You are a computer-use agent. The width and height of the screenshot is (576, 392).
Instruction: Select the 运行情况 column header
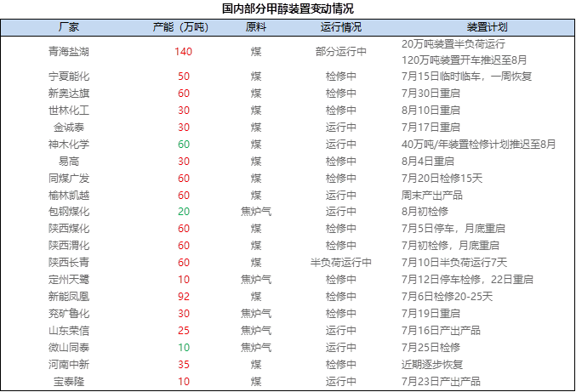pos(341,27)
